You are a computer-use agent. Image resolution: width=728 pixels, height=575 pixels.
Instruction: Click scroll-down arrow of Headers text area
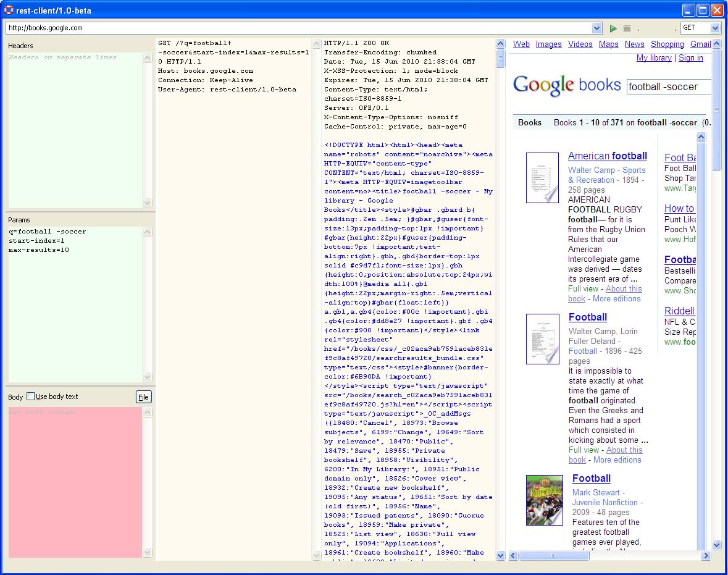(x=147, y=203)
